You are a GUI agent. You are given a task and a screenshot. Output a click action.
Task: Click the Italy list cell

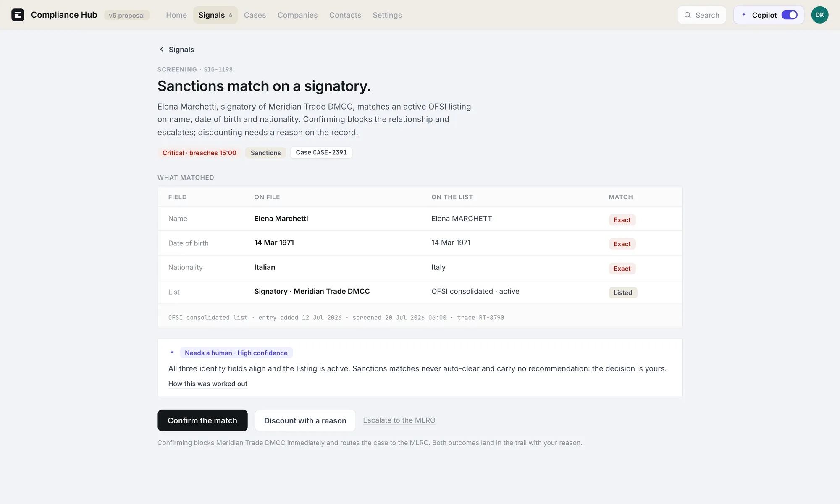438,267
